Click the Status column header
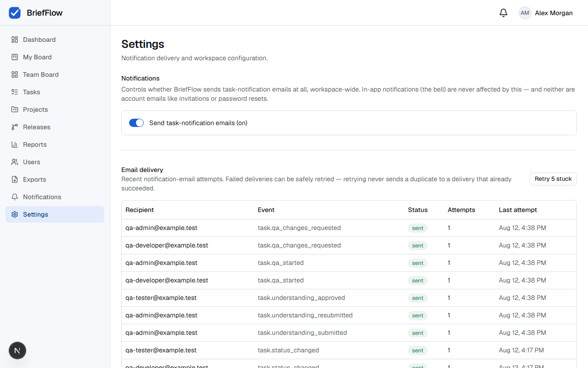588x368 pixels. click(418, 210)
